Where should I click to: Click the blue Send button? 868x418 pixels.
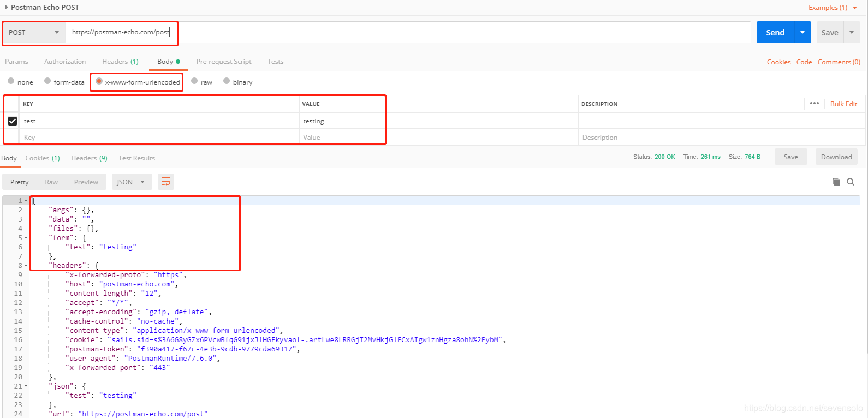tap(775, 33)
